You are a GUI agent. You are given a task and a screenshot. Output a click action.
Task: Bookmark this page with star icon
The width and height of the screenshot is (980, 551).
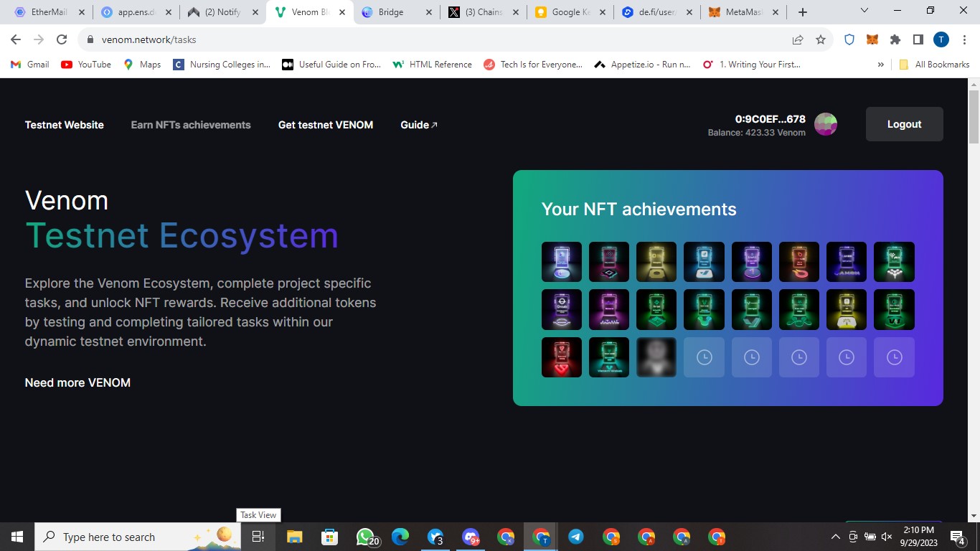(x=821, y=39)
